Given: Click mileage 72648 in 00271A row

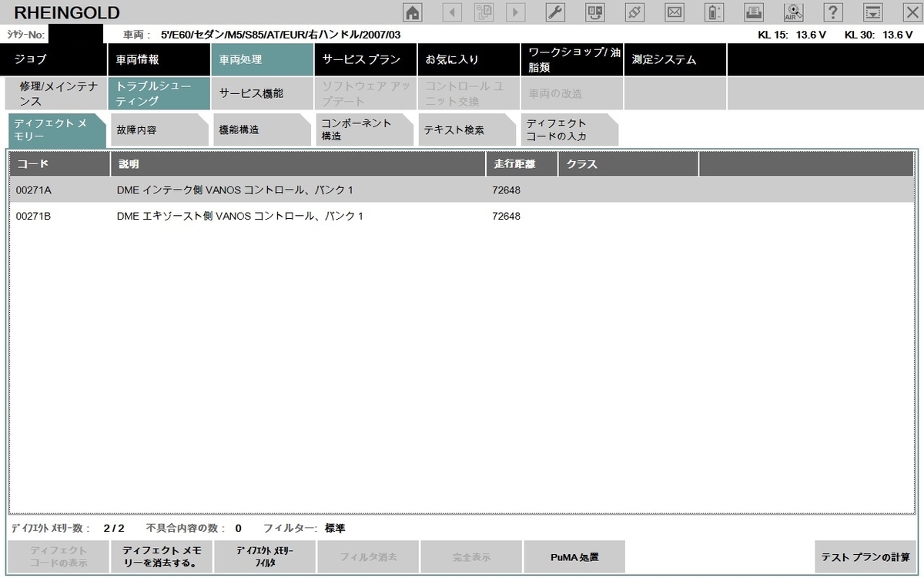Looking at the screenshot, I should pyautogui.click(x=506, y=190).
